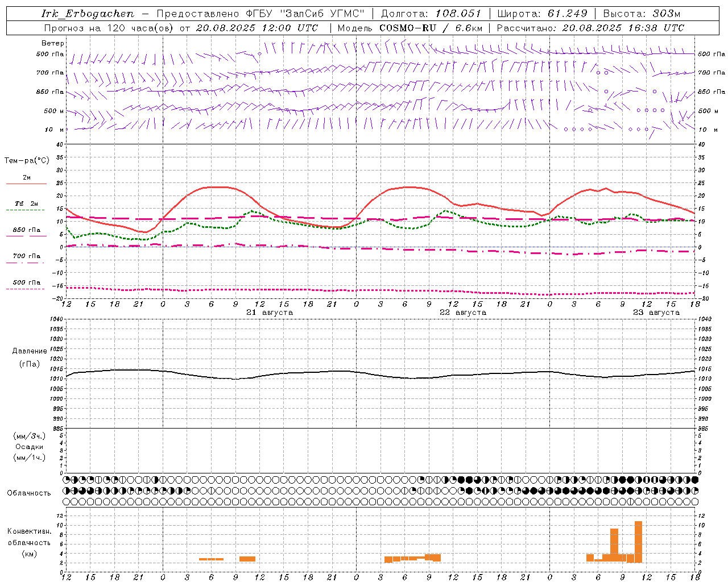
Task: Click the Осадки precipitation label
Action: pyautogui.click(x=30, y=447)
